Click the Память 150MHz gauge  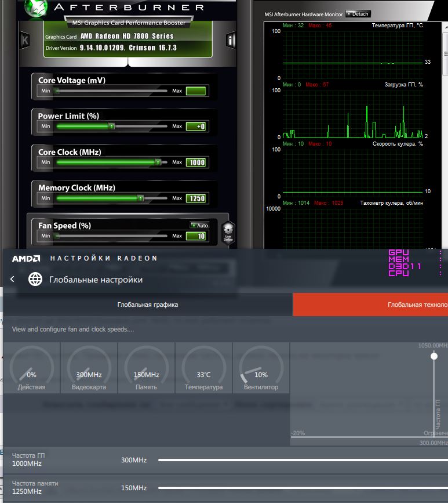pos(146,368)
